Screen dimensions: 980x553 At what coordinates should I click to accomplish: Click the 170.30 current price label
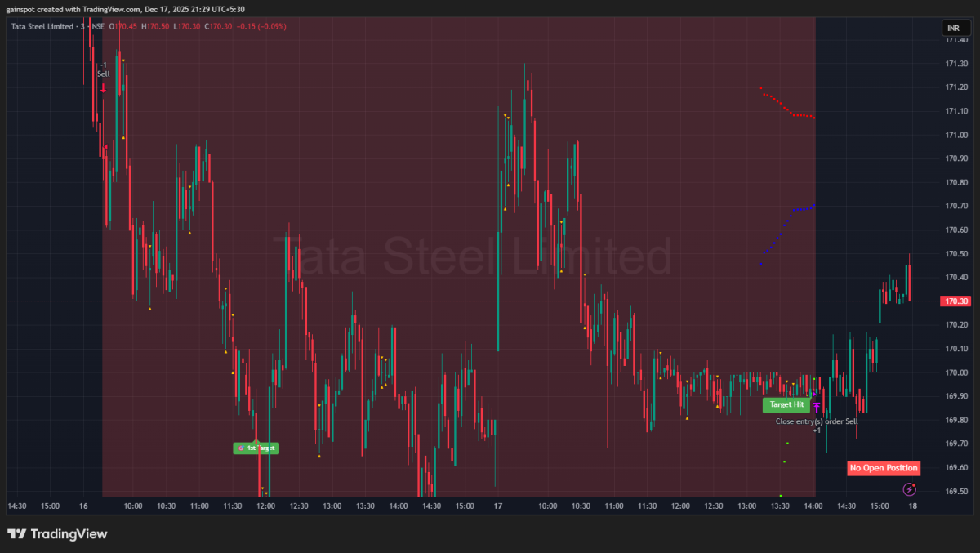[x=955, y=301]
